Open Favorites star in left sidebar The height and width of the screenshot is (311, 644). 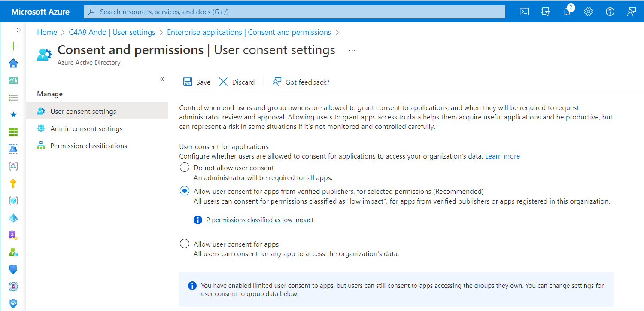click(13, 115)
